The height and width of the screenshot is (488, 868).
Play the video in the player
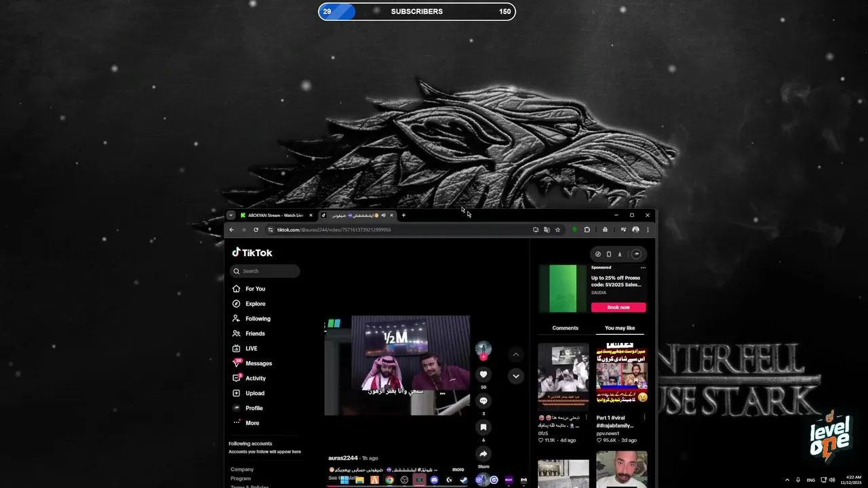coord(397,365)
